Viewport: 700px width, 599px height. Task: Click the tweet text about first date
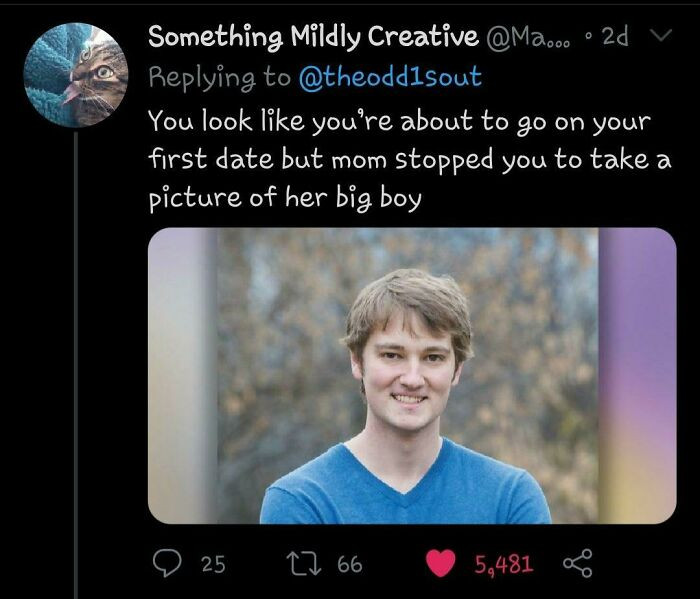point(410,159)
